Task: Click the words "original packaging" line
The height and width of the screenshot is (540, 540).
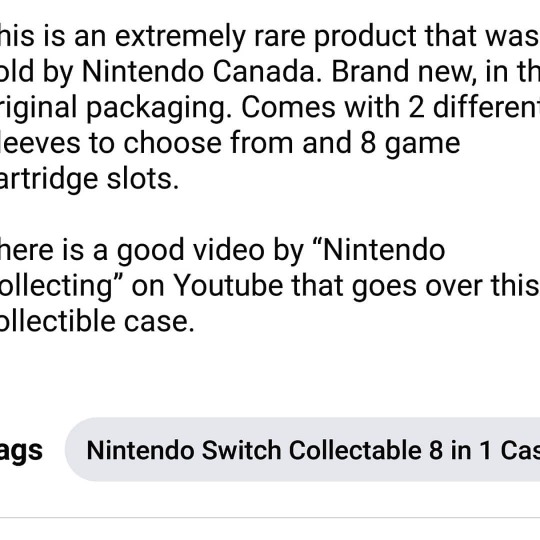Action: click(116, 108)
